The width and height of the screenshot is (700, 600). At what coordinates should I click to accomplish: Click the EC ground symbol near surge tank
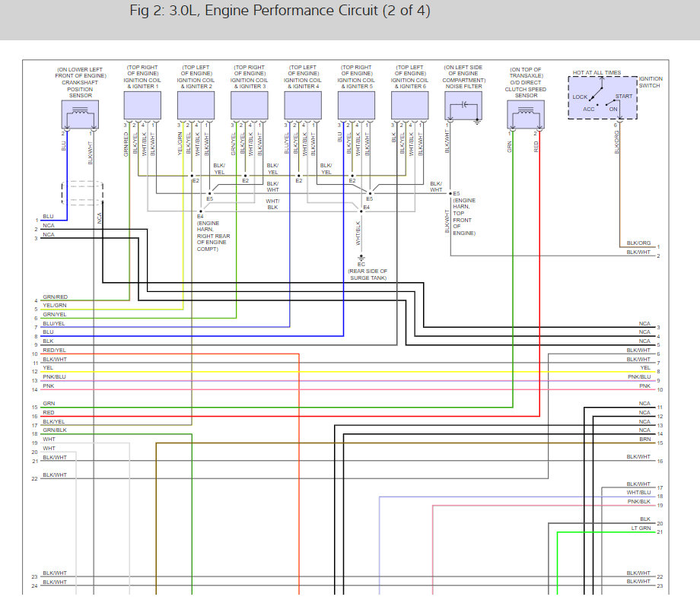pyautogui.click(x=361, y=258)
